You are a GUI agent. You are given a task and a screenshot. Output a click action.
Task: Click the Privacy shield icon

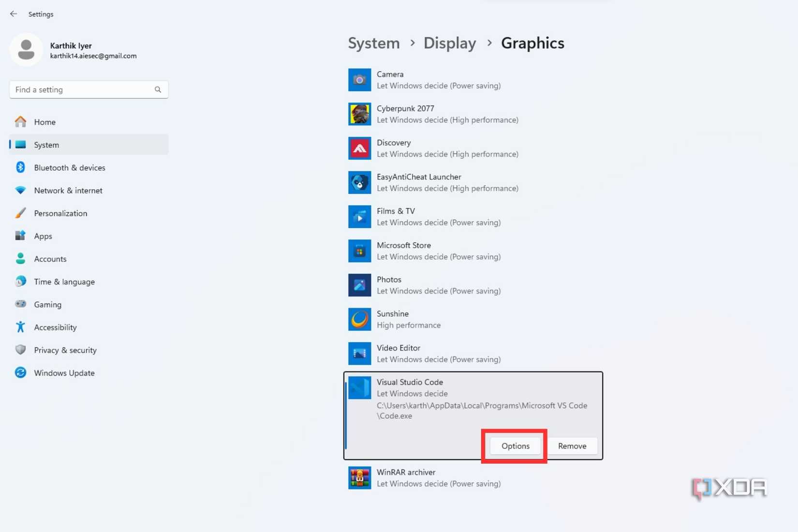20,350
